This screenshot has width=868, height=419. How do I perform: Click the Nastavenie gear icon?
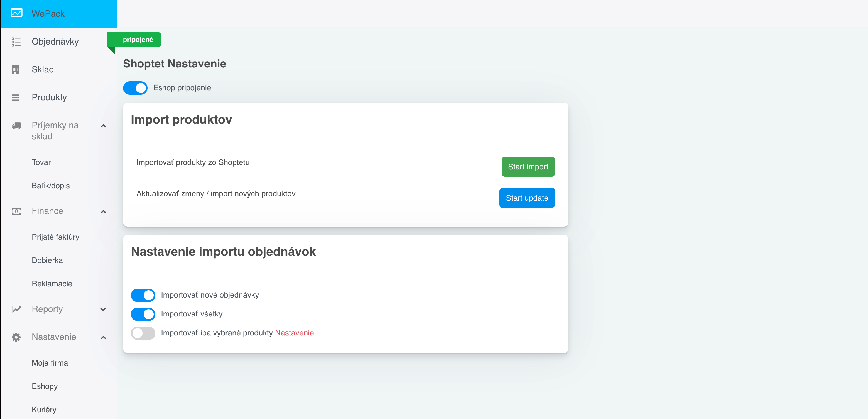[x=16, y=337]
